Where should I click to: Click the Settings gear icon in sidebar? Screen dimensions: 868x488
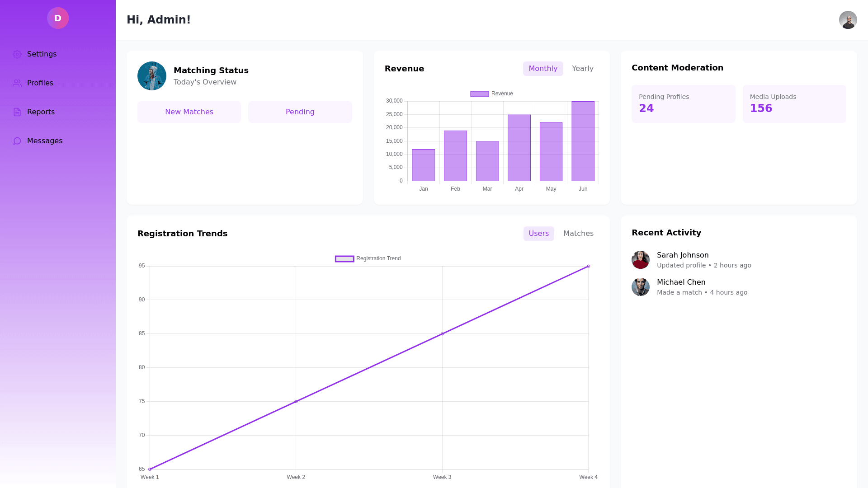(17, 54)
